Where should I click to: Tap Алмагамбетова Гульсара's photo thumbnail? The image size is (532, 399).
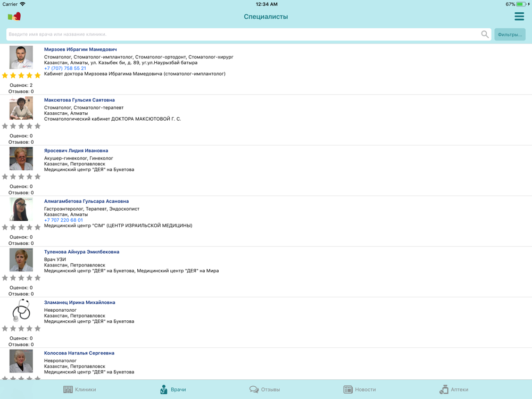tap(21, 209)
